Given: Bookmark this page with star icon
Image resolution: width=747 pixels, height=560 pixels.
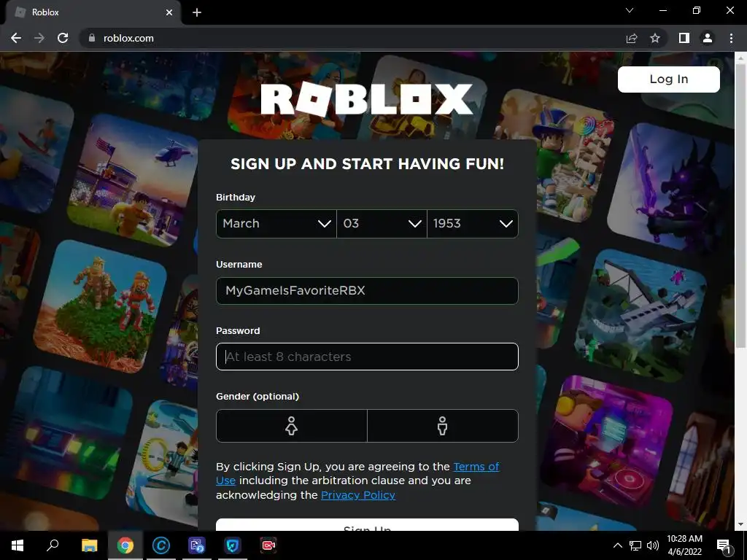Looking at the screenshot, I should pos(655,38).
